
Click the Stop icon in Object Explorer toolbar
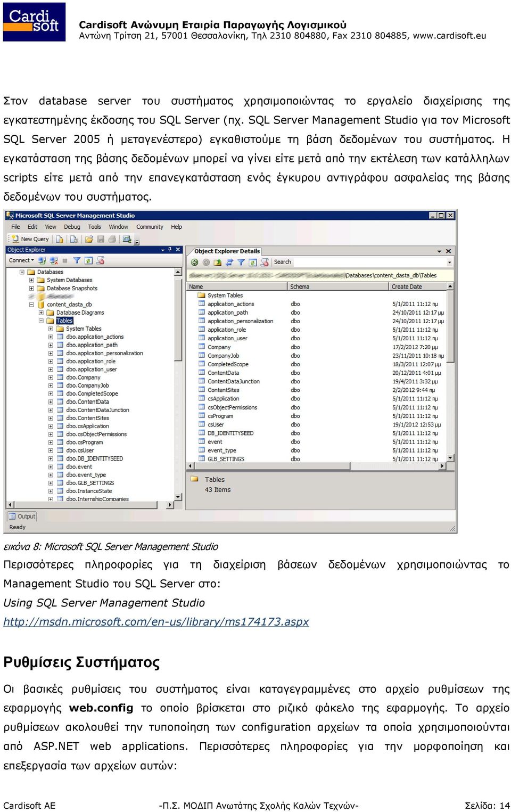(x=65, y=260)
